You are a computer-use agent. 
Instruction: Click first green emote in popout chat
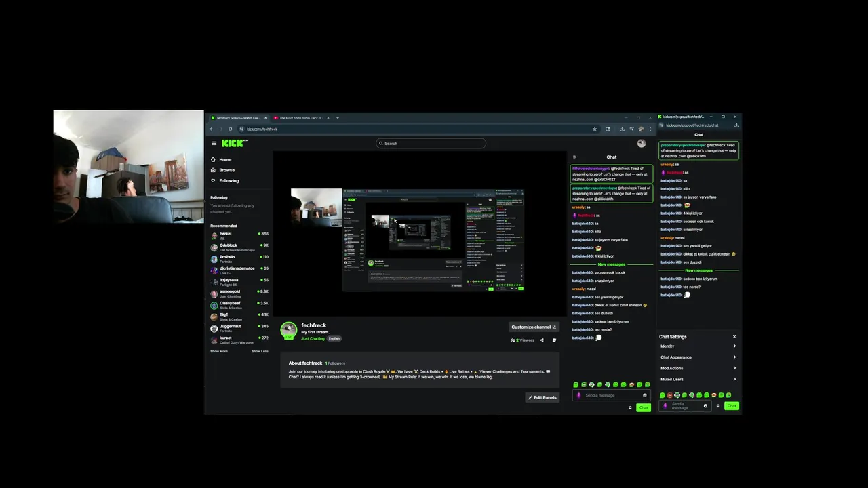pos(662,395)
